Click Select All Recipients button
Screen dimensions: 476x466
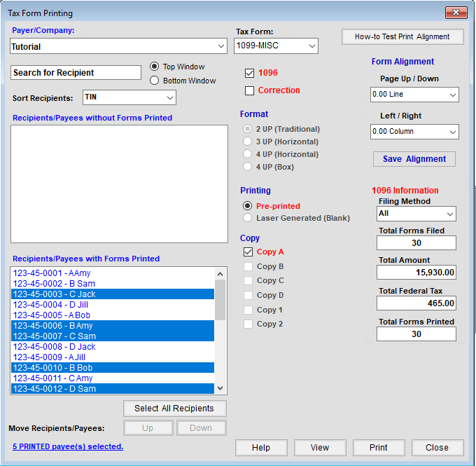(x=174, y=409)
